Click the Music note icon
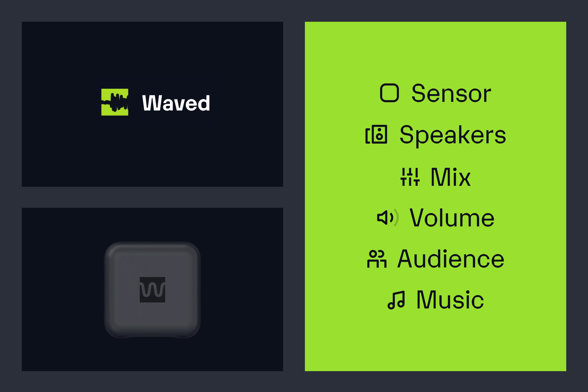This screenshot has width=588, height=392. (396, 300)
